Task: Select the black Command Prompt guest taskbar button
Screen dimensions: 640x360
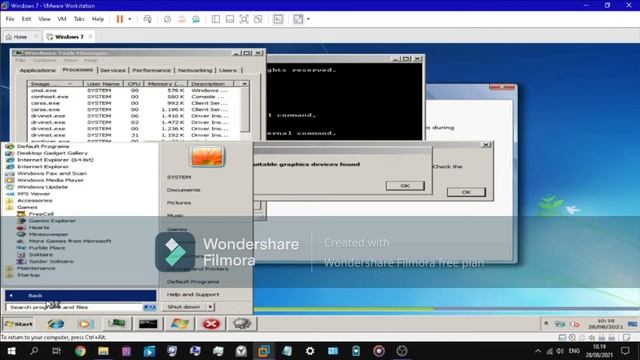Action: (x=148, y=324)
